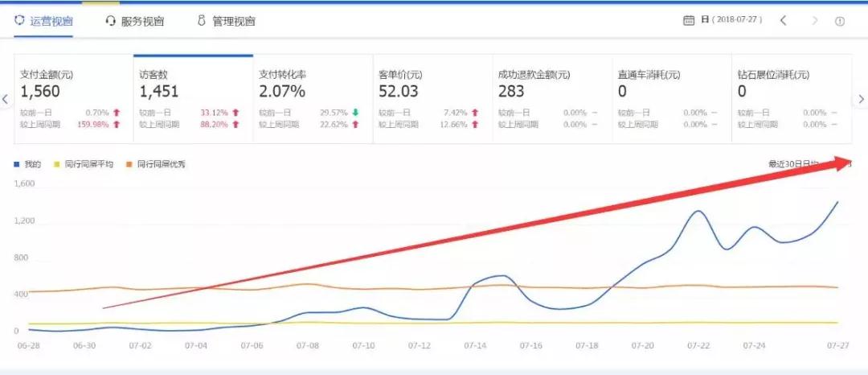The image size is (868, 375).
Task: Open the 日 (2018-07-27) date picker
Action: click(x=731, y=21)
